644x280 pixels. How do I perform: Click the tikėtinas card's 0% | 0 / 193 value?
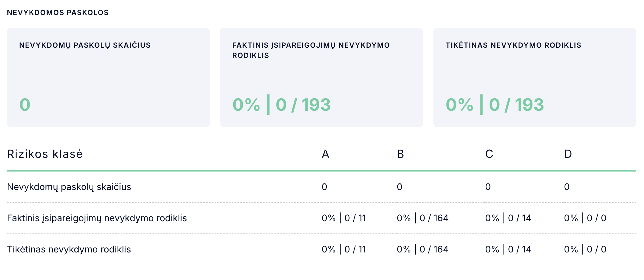tap(495, 105)
